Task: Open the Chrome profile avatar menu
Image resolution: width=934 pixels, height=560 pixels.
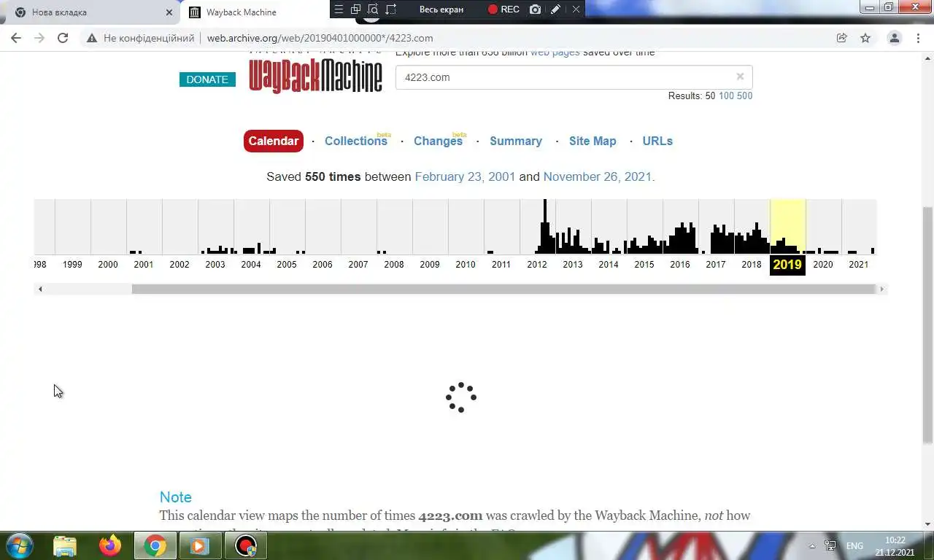Action: [x=894, y=38]
